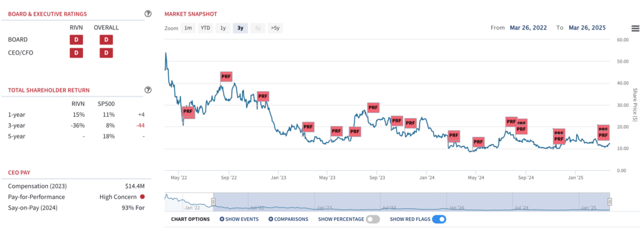Open the PRF flag near July 2023
Image resolution: width=644 pixels, height=231 pixels.
tap(355, 132)
